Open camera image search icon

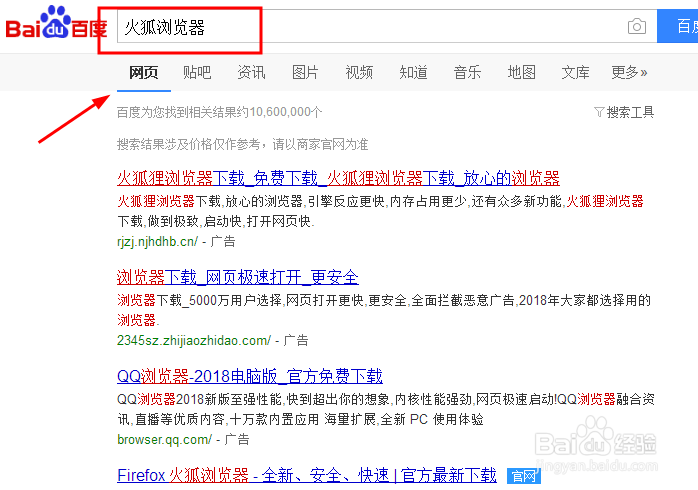click(637, 27)
